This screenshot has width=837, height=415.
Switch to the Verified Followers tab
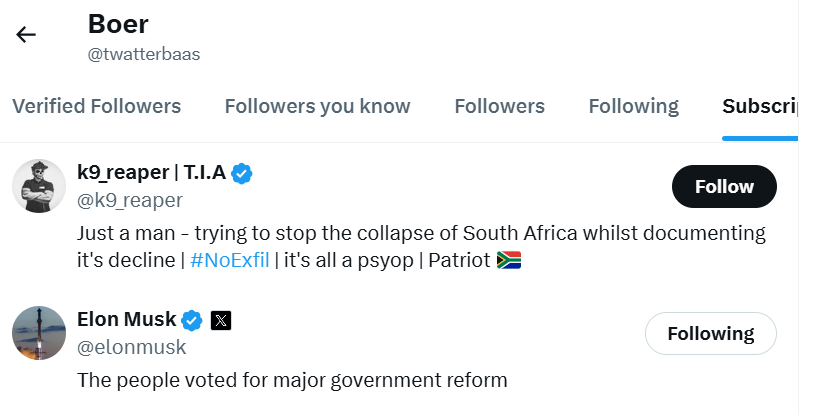click(97, 106)
